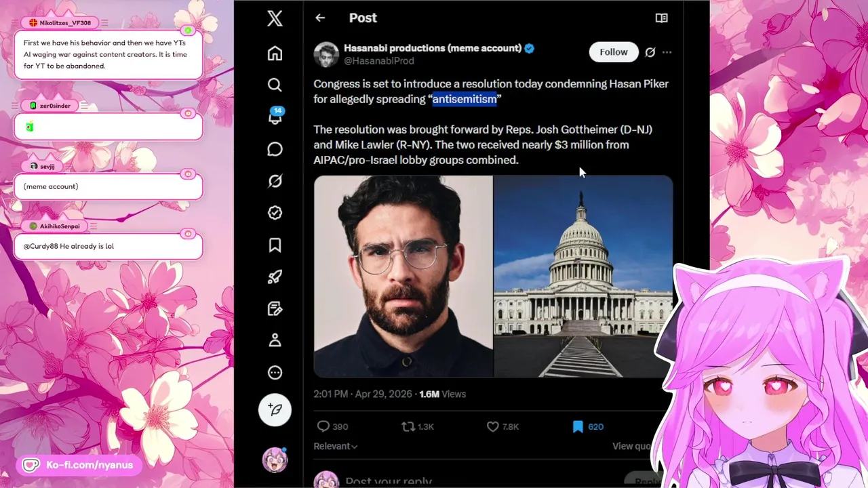The width and height of the screenshot is (868, 488).
Task: Open Notifications bell with 14 badge
Action: tap(275, 116)
